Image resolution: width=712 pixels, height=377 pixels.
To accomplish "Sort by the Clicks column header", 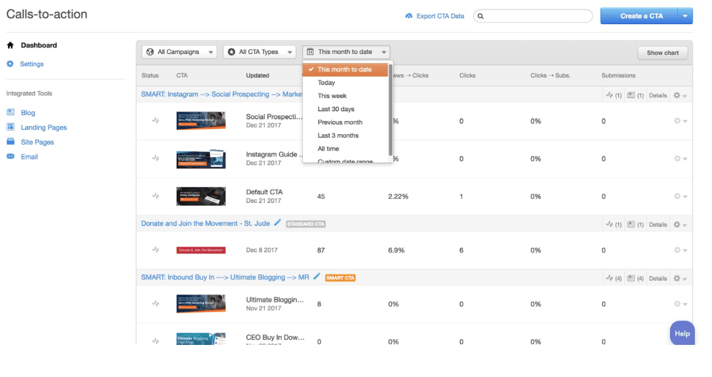I will [467, 75].
